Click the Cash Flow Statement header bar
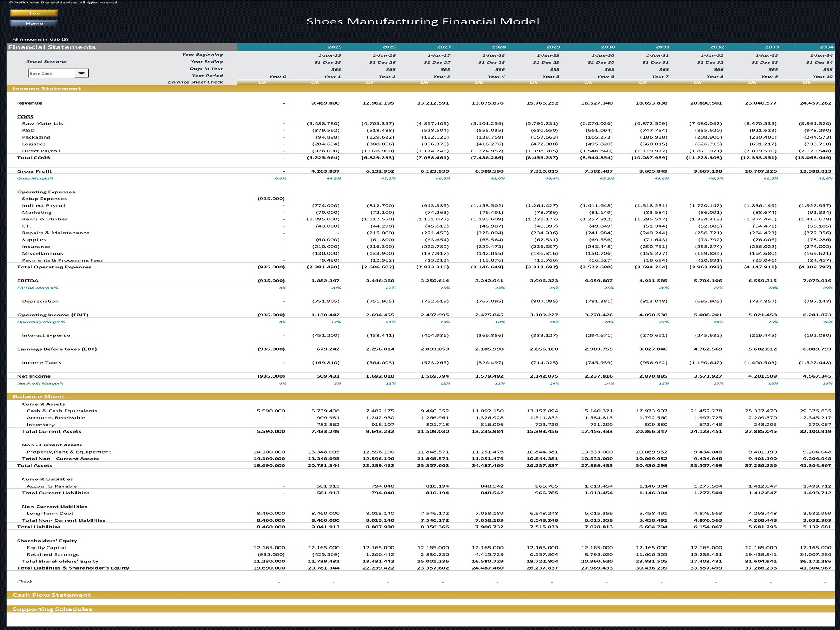This screenshot has height=630, width=840. click(x=52, y=595)
